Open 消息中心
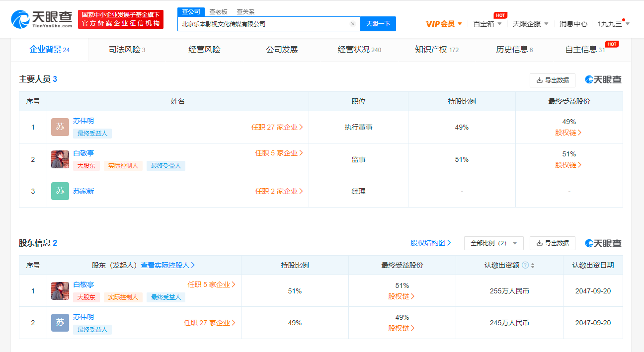Image resolution: width=644 pixels, height=352 pixels. (x=573, y=24)
